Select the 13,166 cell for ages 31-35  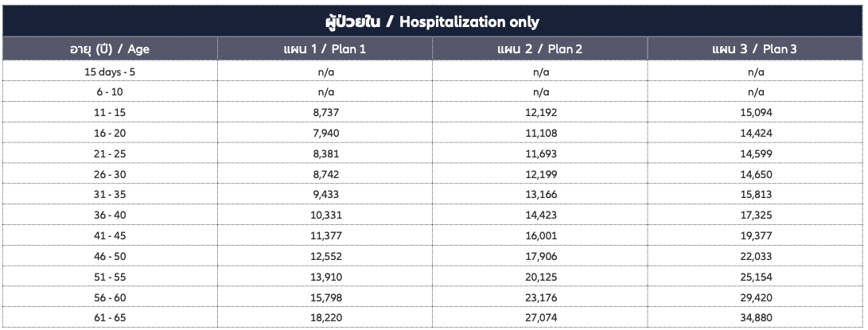click(x=539, y=195)
